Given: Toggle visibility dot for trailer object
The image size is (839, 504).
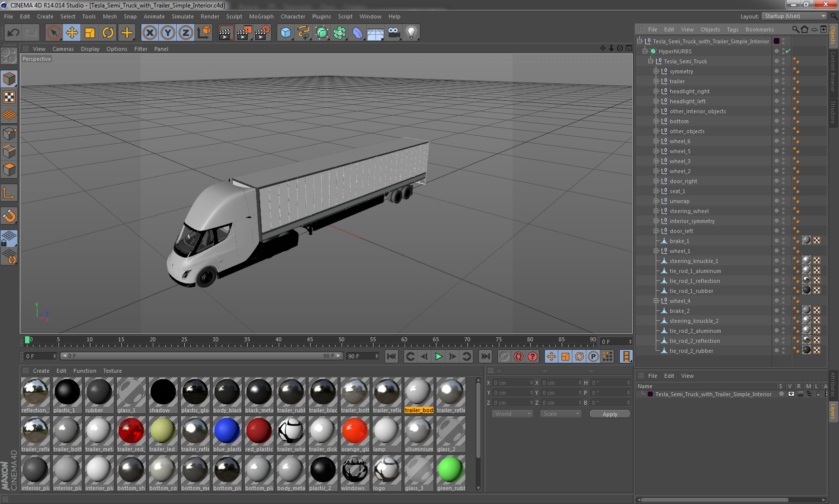Looking at the screenshot, I should (x=777, y=80).
